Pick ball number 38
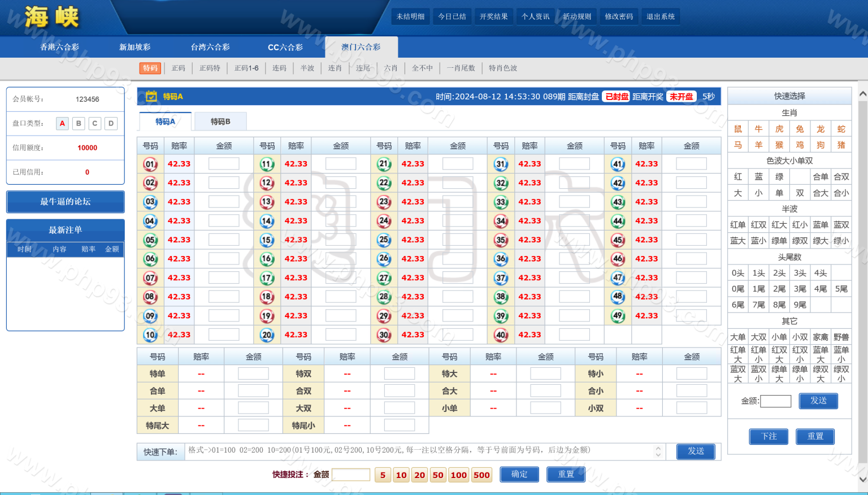Screen dimensions: 868x495 pyautogui.click(x=501, y=297)
